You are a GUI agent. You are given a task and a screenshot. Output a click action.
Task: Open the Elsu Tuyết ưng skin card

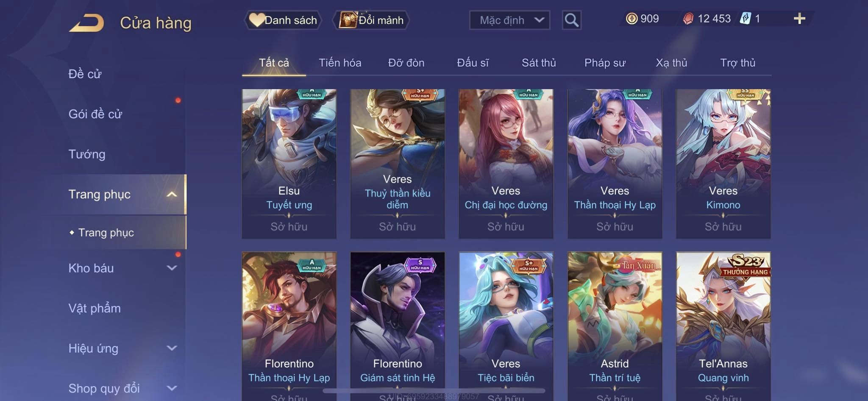(x=289, y=164)
